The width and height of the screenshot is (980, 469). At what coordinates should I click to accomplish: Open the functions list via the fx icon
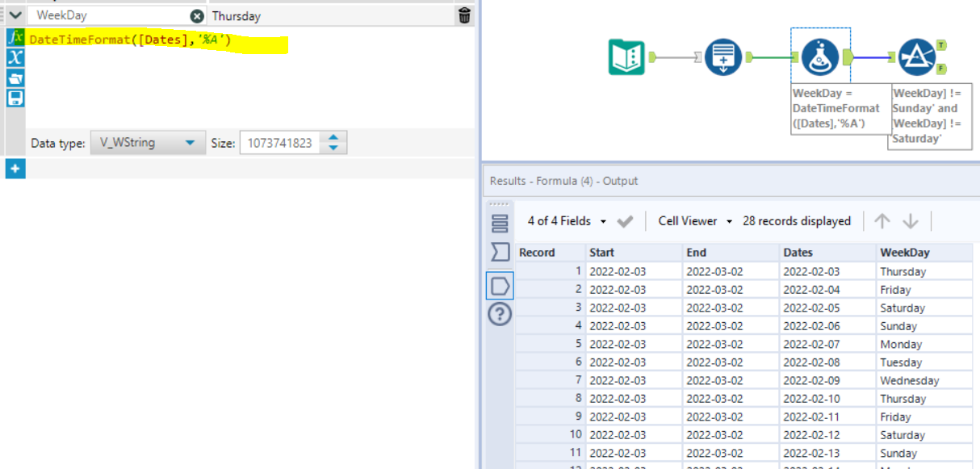coord(14,36)
